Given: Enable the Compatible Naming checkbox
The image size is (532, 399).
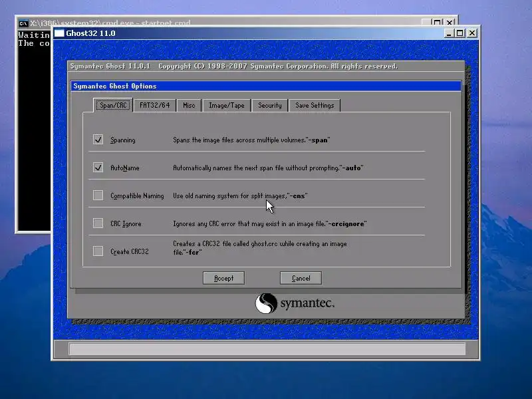Looking at the screenshot, I should point(98,195).
